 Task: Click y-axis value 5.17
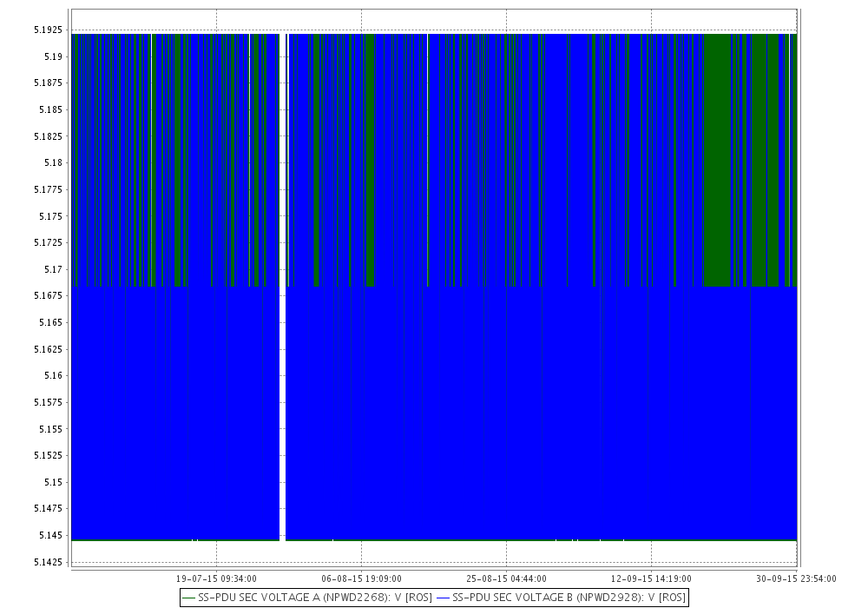coord(53,269)
